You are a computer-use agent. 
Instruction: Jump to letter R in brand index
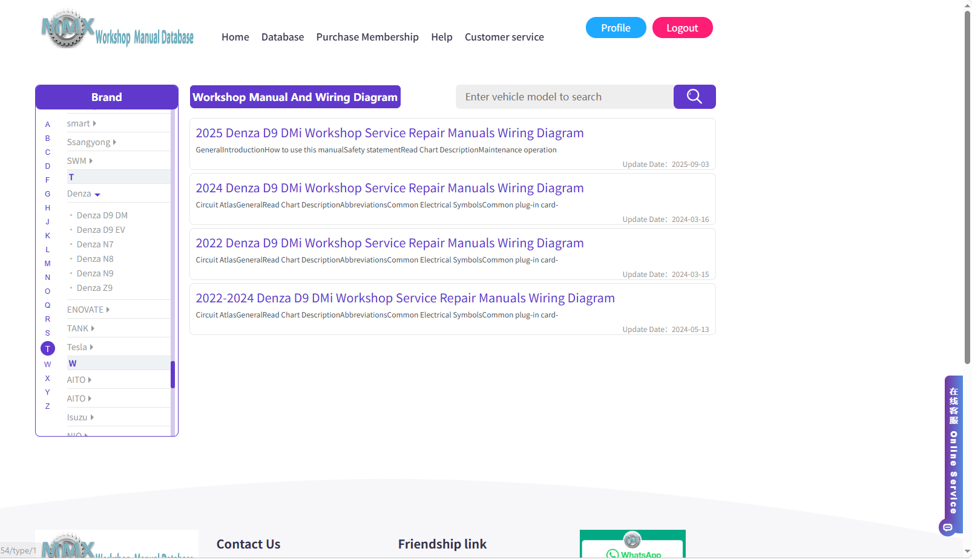pyautogui.click(x=48, y=319)
